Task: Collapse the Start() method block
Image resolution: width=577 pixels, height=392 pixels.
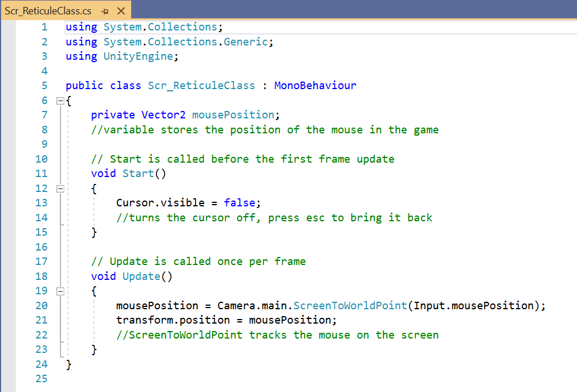Action: (x=60, y=189)
